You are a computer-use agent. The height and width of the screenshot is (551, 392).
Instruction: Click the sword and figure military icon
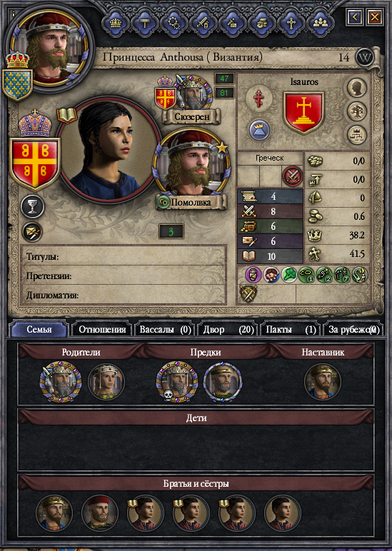coord(203,23)
